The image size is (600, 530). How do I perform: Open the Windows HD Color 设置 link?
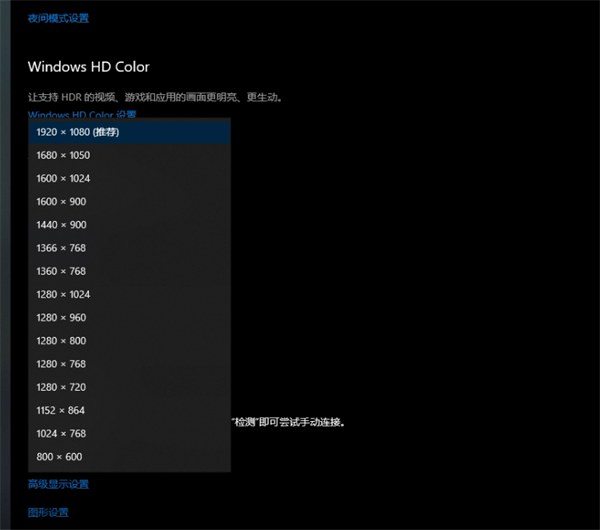(82, 114)
